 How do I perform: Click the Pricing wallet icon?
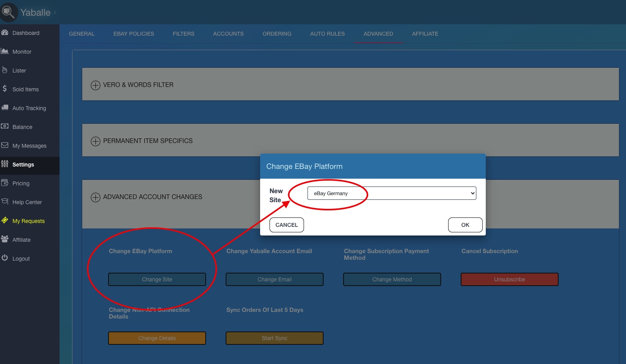5,183
